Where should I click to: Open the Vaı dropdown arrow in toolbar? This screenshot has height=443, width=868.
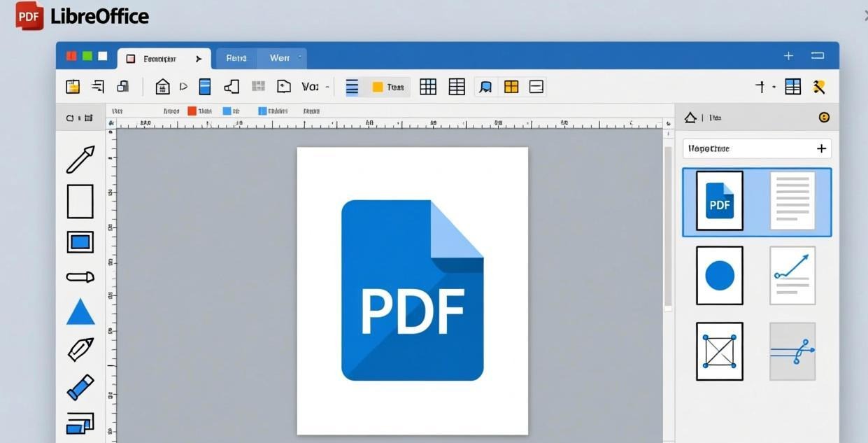(327, 87)
